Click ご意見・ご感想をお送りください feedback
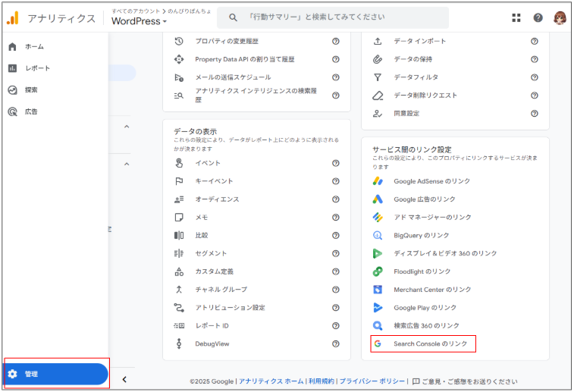 465,381
